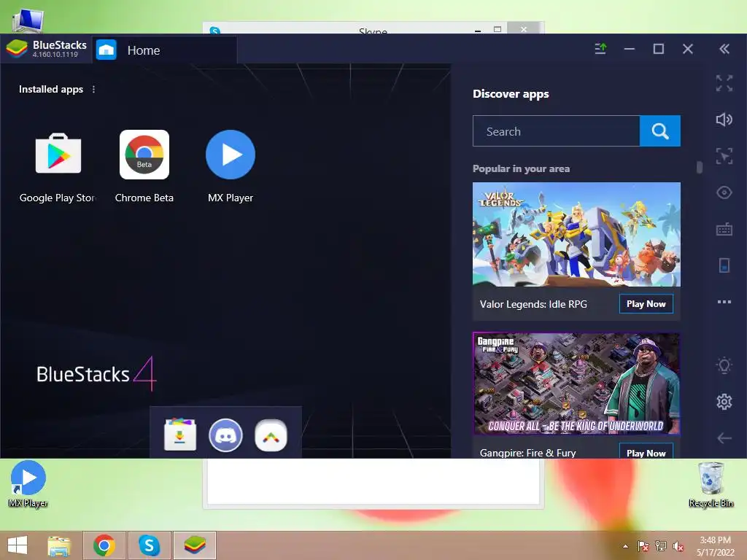Open the colorful caret icon in the dock

coord(271,435)
